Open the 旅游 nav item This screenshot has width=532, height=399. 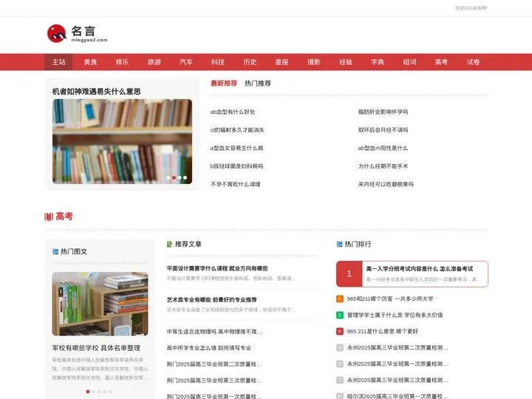click(154, 62)
